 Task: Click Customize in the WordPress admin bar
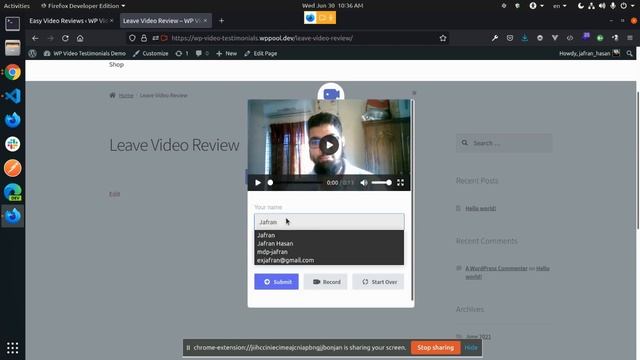pos(150,53)
